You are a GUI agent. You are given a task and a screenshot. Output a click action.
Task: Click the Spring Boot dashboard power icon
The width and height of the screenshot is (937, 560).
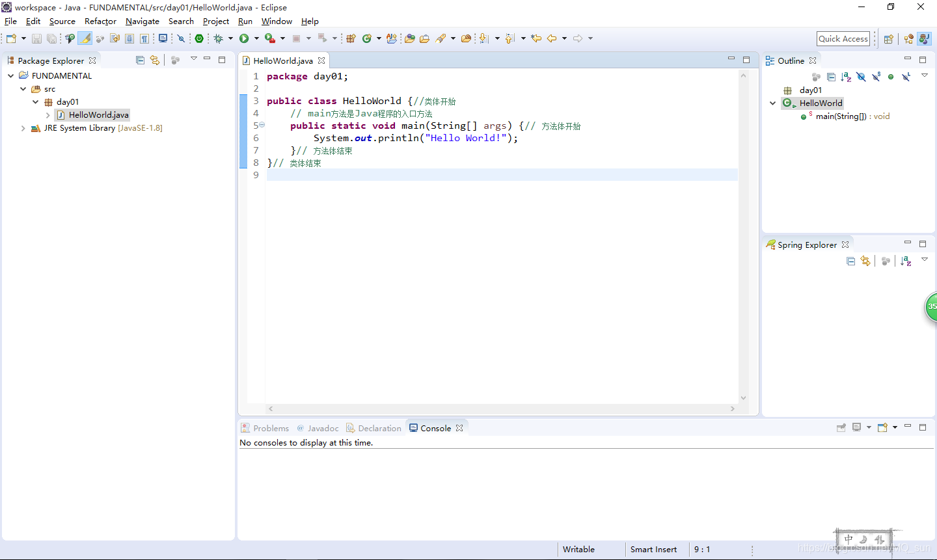click(x=199, y=38)
